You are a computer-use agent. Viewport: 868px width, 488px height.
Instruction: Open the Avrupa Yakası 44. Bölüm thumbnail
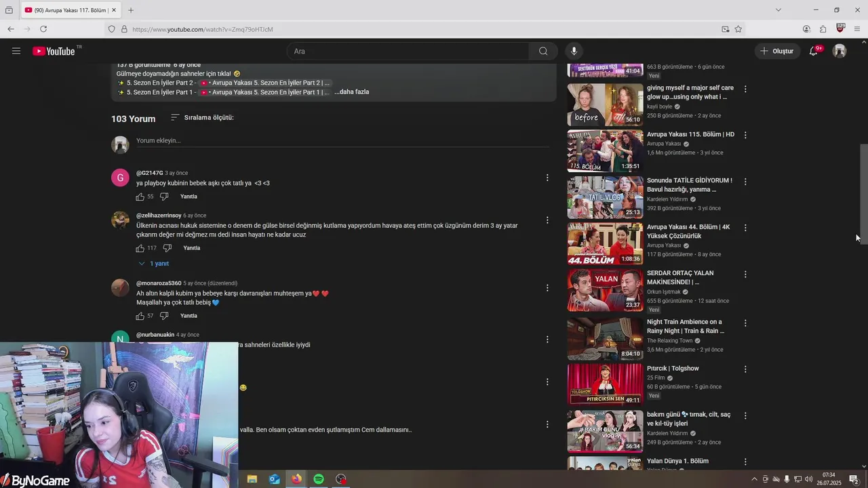pyautogui.click(x=605, y=244)
